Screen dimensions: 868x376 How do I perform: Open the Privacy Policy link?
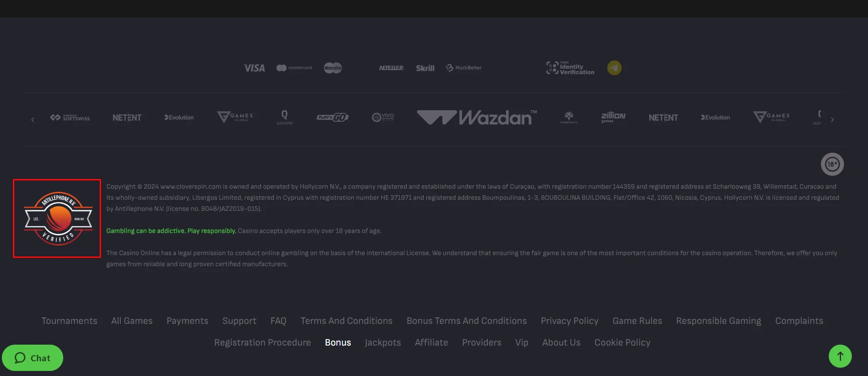coord(569,321)
